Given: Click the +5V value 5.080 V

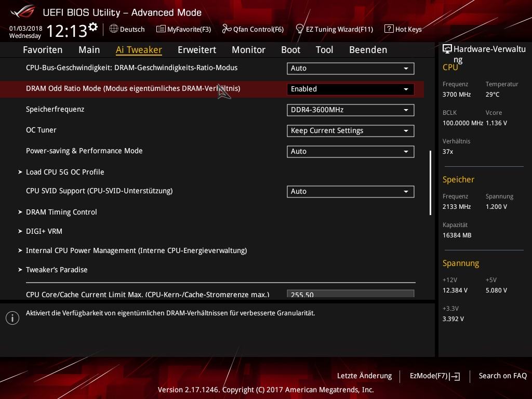Looking at the screenshot, I should (x=496, y=290).
